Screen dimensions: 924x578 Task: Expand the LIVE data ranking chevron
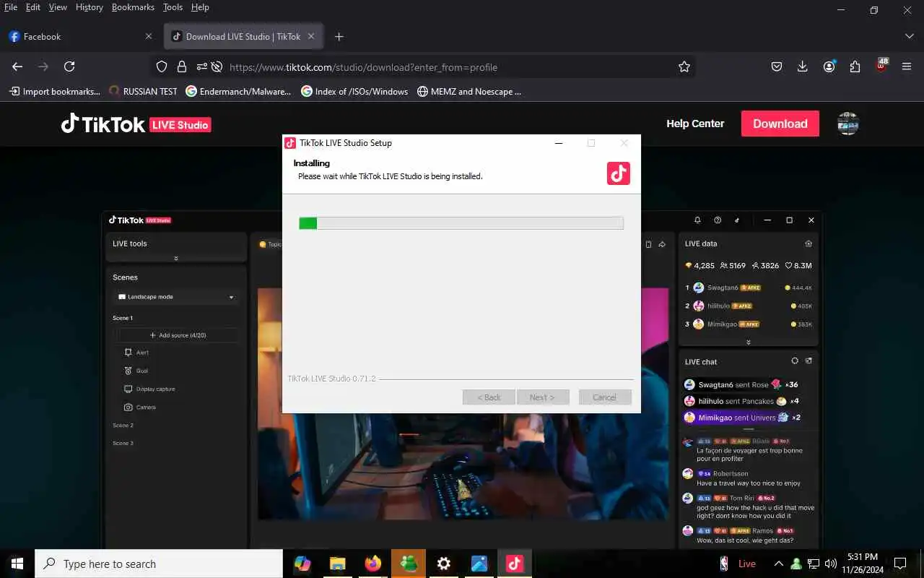pos(748,342)
